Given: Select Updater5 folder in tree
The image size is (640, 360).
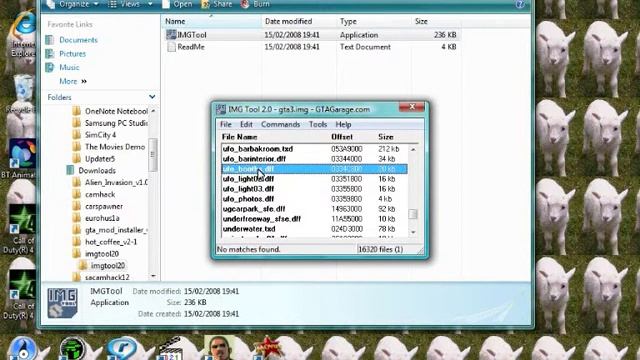Looking at the screenshot, I should tap(100, 159).
